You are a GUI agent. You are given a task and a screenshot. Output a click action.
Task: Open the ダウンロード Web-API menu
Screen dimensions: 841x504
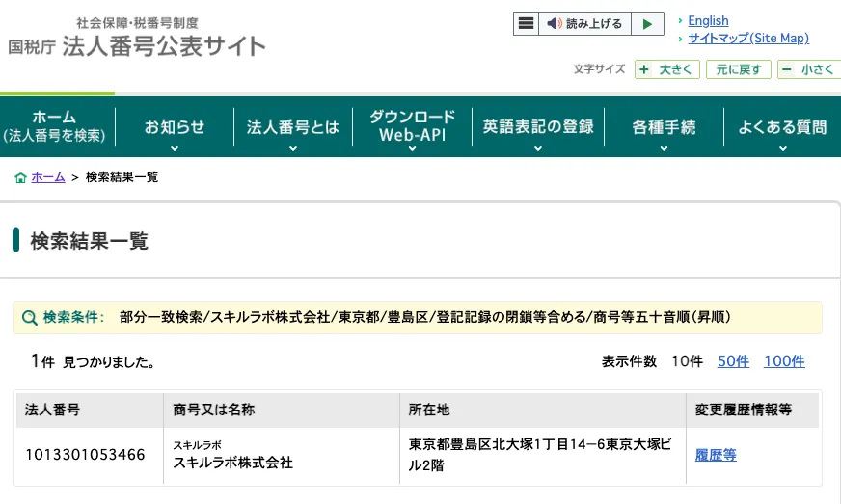pyautogui.click(x=412, y=126)
